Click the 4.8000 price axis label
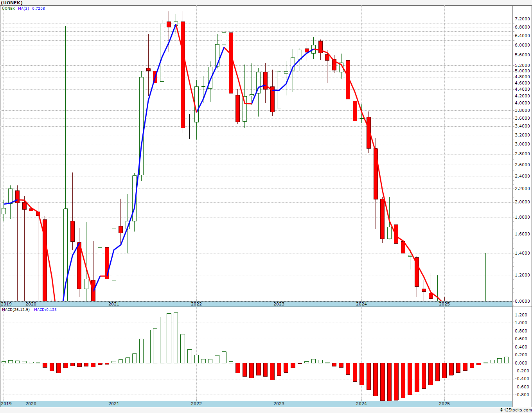Screen dimensions: 532x413 (x=522, y=77)
